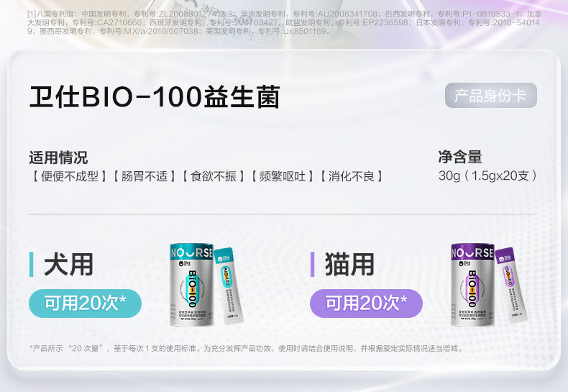Click the teal dog probiotic sachet
Image resolution: width=568 pixels, height=392 pixels.
coord(228,286)
